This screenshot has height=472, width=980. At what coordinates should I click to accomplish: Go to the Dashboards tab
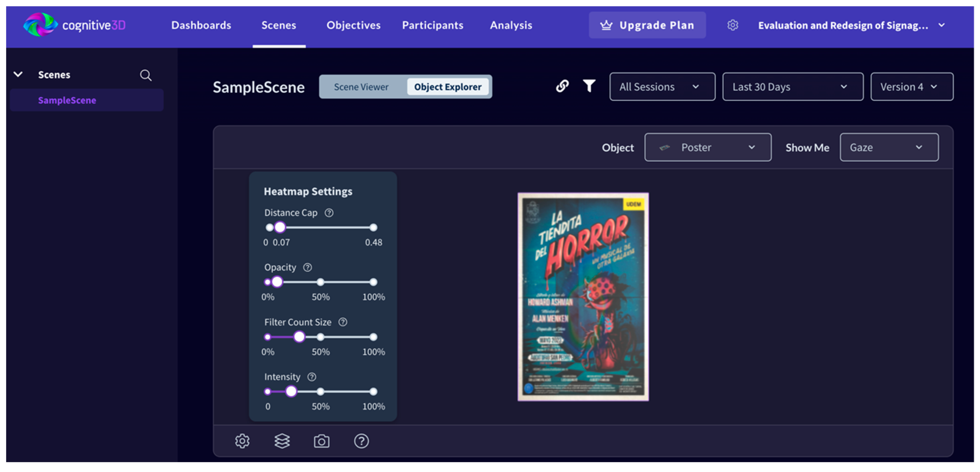pyautogui.click(x=201, y=25)
